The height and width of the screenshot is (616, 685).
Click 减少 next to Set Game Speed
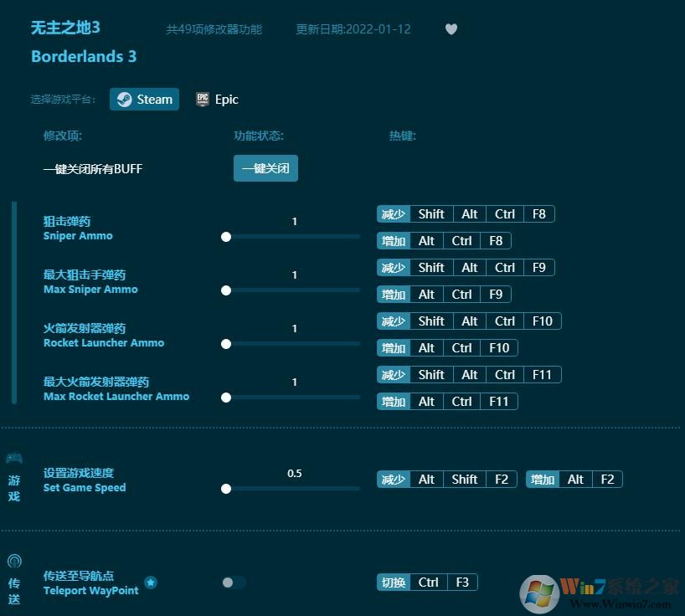393,479
